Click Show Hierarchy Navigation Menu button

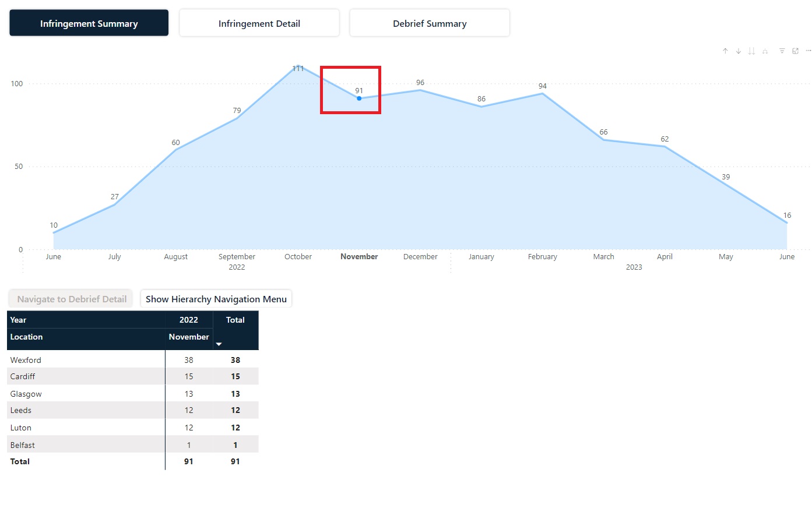tap(216, 299)
